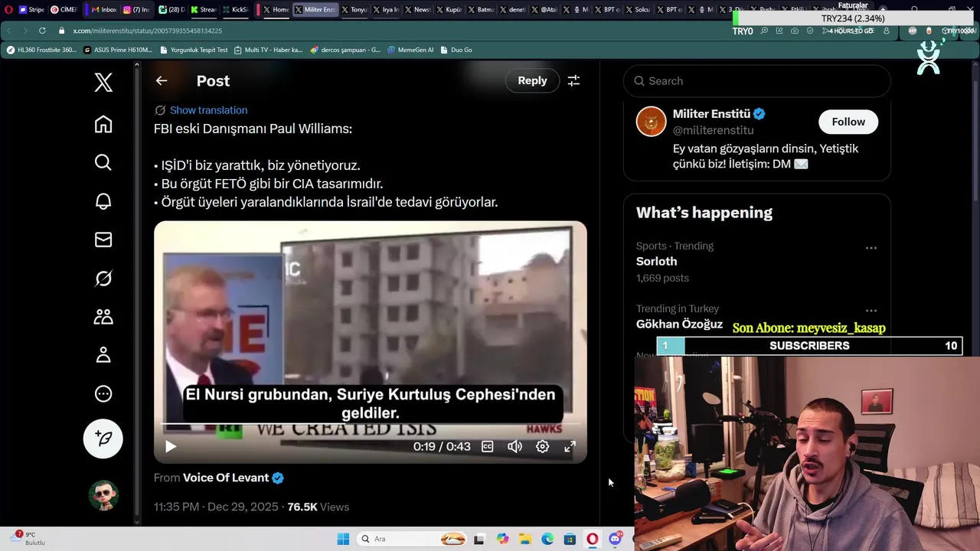Open weather widget showing 9°C Bulutlu

(x=28, y=539)
